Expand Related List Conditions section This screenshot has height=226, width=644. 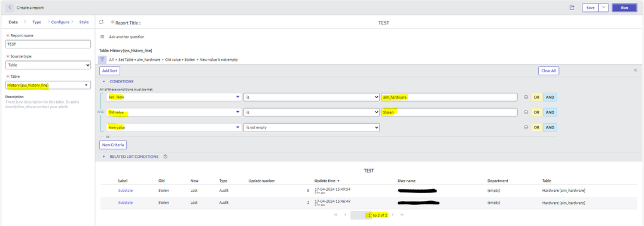pos(104,157)
